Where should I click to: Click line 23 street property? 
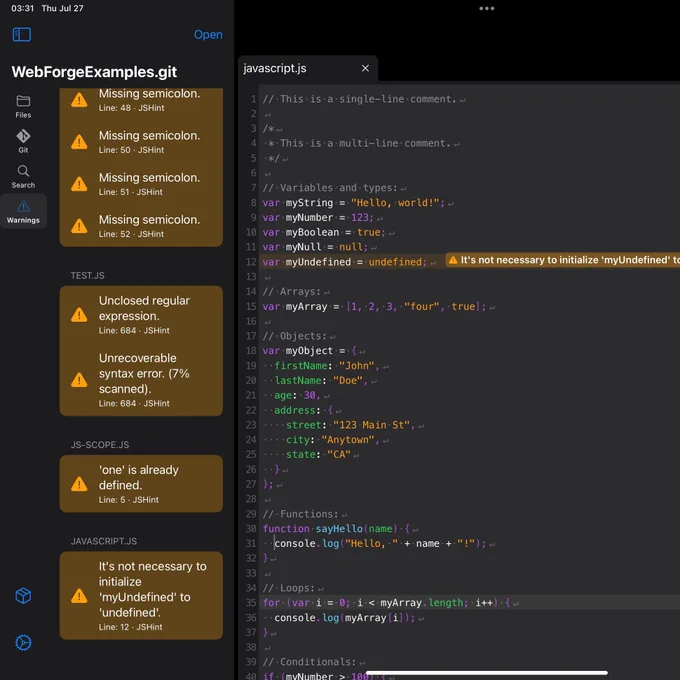350,425
